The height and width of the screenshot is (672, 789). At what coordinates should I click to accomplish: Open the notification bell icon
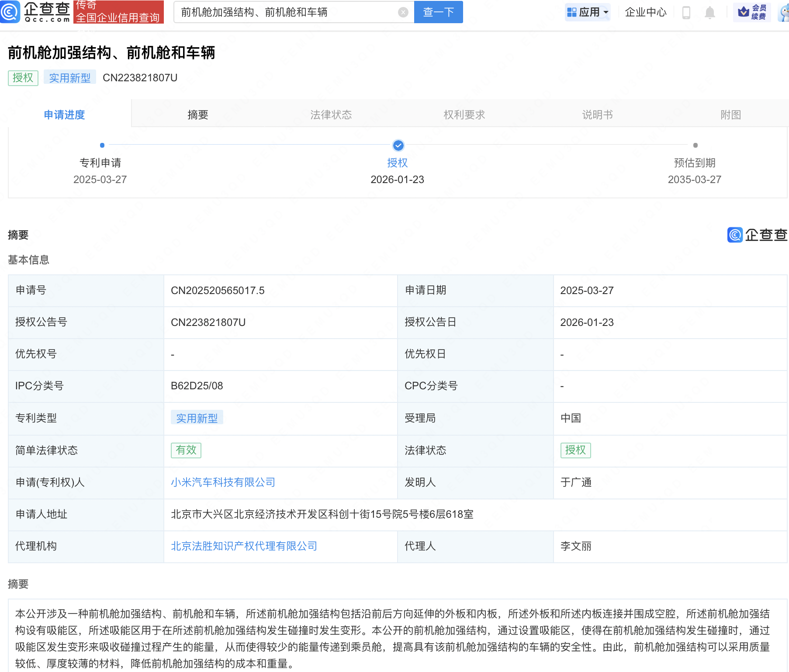(709, 12)
